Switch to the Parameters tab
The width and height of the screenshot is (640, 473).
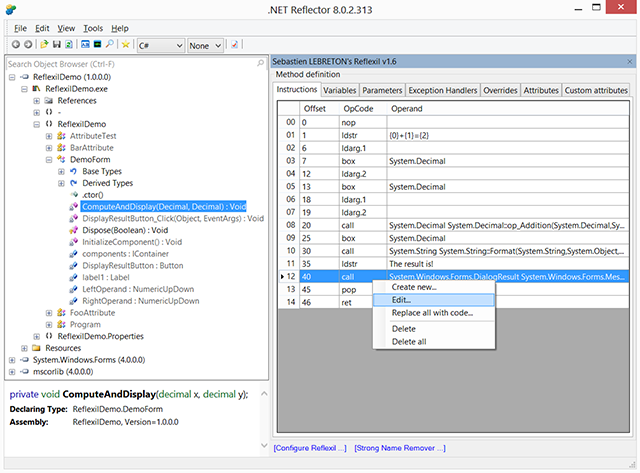click(x=382, y=90)
